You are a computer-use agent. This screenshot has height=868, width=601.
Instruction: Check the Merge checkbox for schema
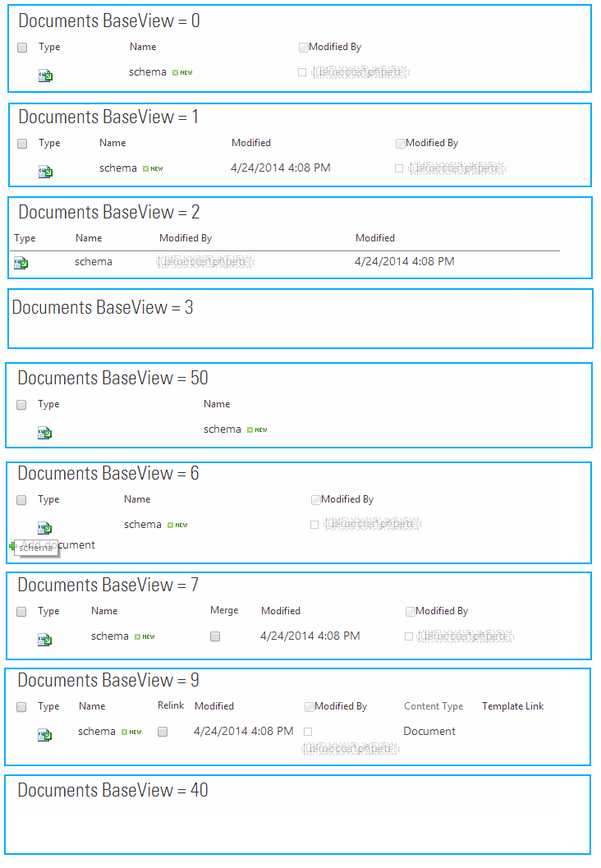pyautogui.click(x=215, y=636)
